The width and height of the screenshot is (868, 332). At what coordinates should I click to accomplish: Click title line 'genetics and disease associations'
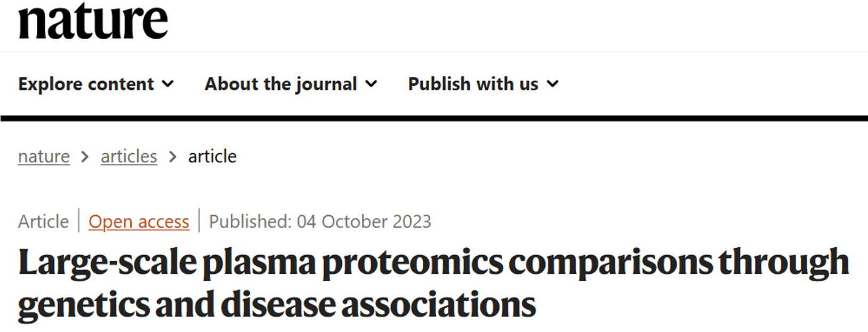click(277, 305)
